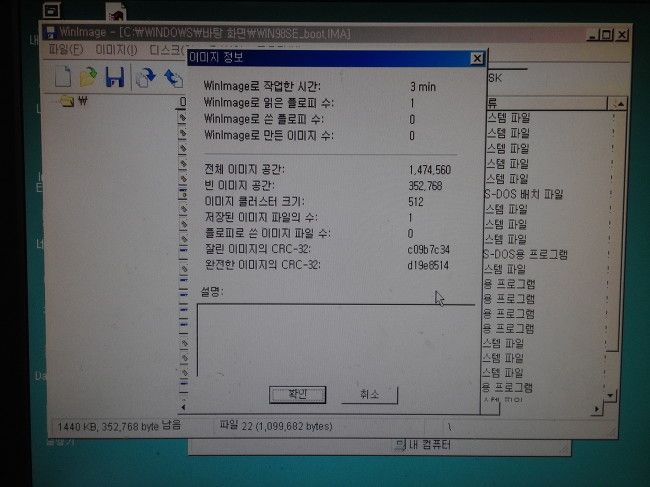Click the CRC-32 value d19e8514
The width and height of the screenshot is (650, 487).
point(428,265)
